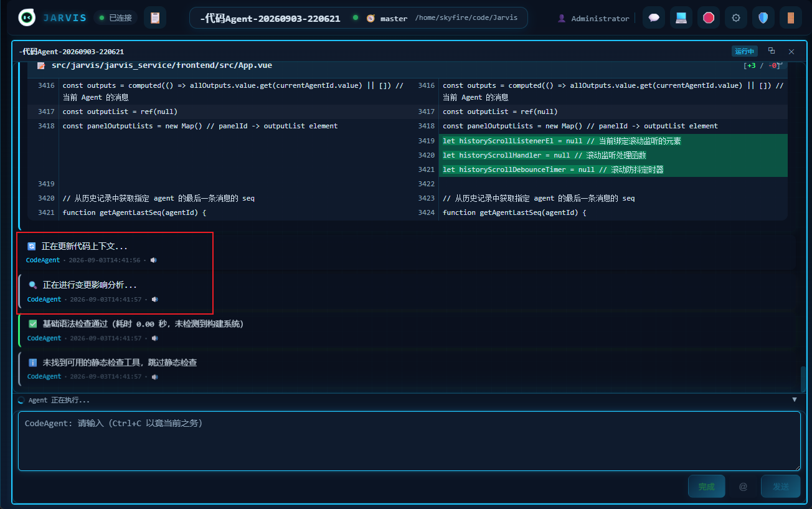The image size is (812, 509).
Task: Focus the CodeAgent message input box
Action: [409, 441]
